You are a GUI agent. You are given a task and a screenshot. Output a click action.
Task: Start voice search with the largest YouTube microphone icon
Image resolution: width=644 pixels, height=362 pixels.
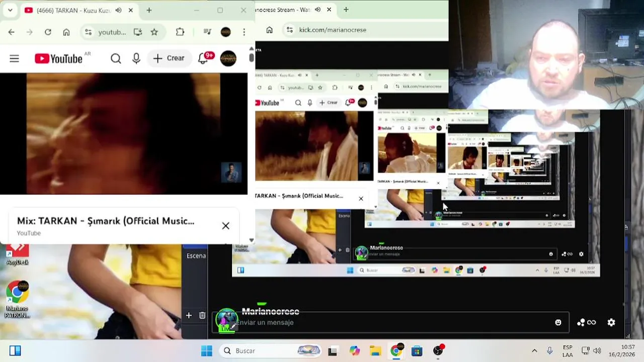136,58
